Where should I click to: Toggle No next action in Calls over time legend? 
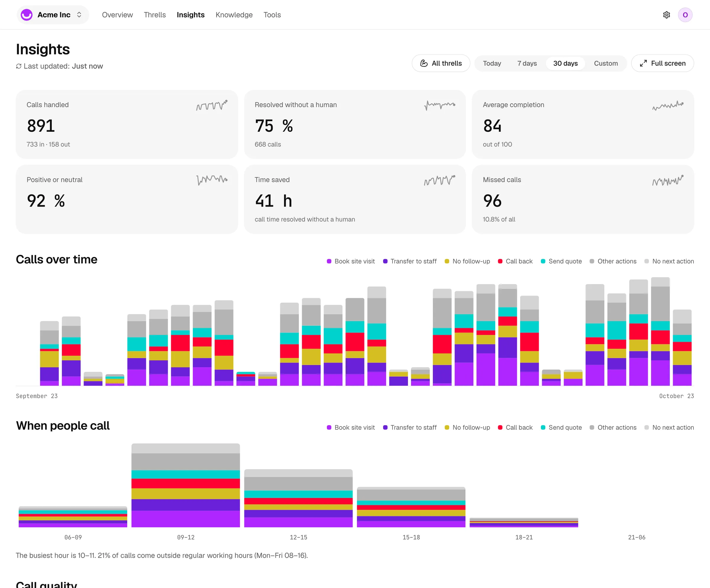pos(669,261)
